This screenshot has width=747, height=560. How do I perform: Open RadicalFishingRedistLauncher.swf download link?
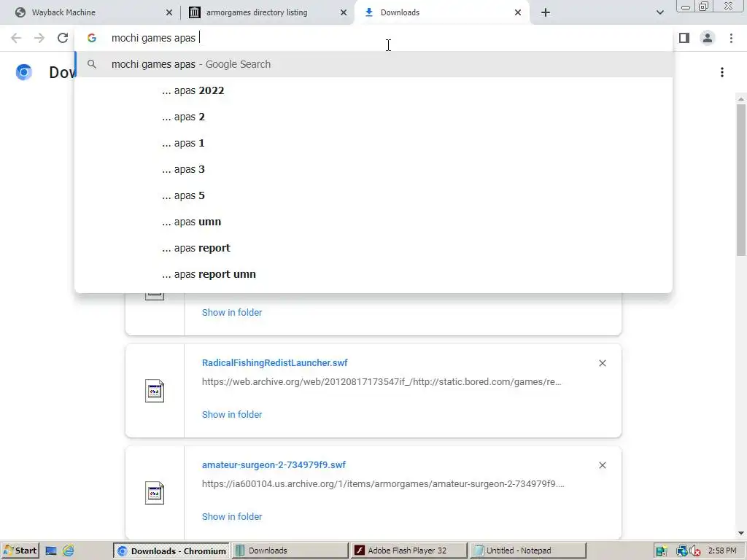click(x=274, y=363)
